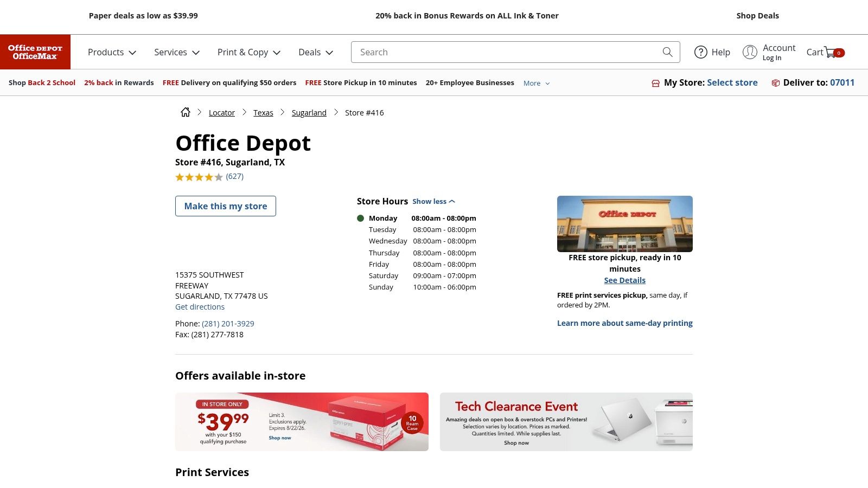Open Shop Back 2 School link
This screenshot has width=868, height=488.
[x=42, y=82]
